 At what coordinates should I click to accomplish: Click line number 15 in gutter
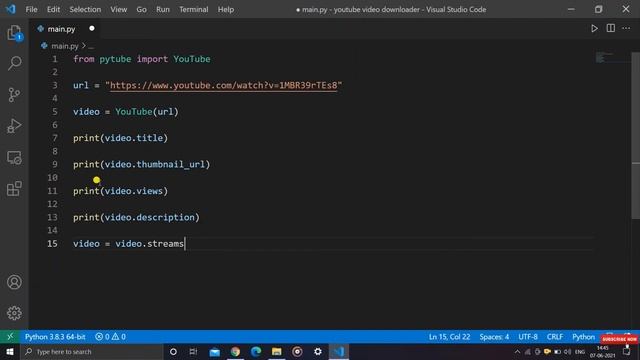pyautogui.click(x=52, y=244)
